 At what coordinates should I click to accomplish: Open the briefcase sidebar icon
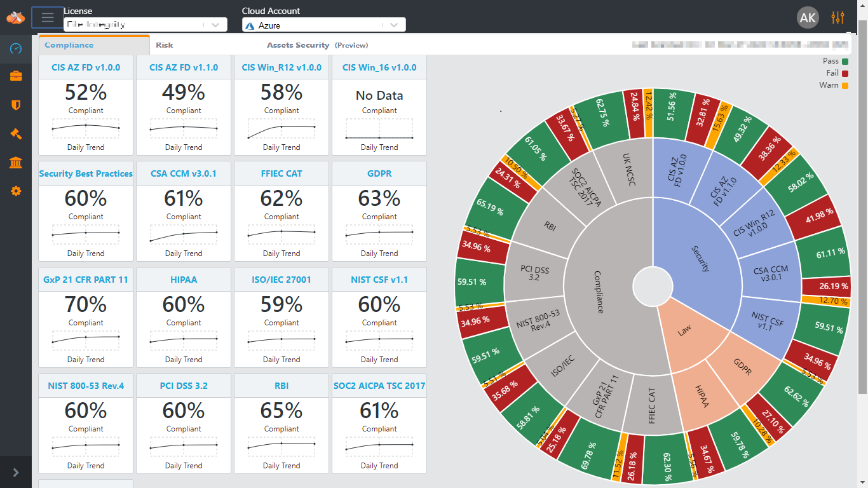point(16,76)
